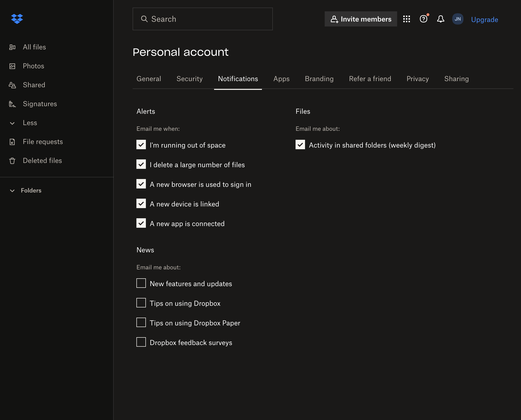This screenshot has height=420, width=521.
Task: Uncheck "I'm running out of space" alert
Action: coord(141,145)
